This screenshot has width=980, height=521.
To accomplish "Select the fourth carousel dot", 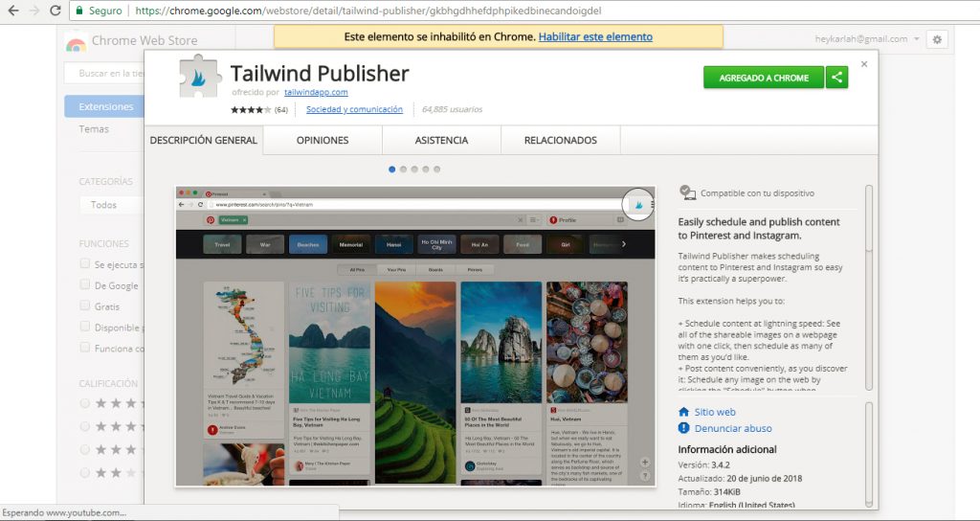I will (x=426, y=169).
